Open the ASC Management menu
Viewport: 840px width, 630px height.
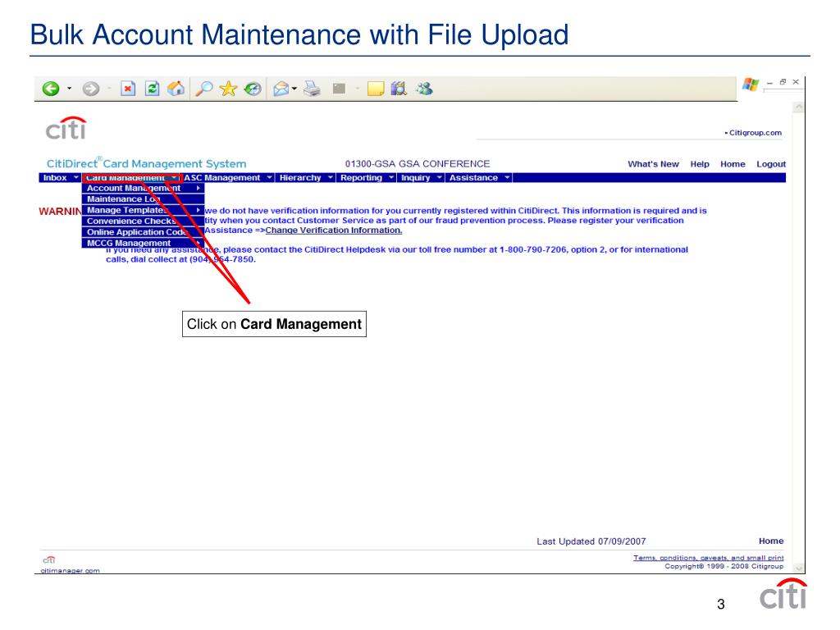[228, 178]
